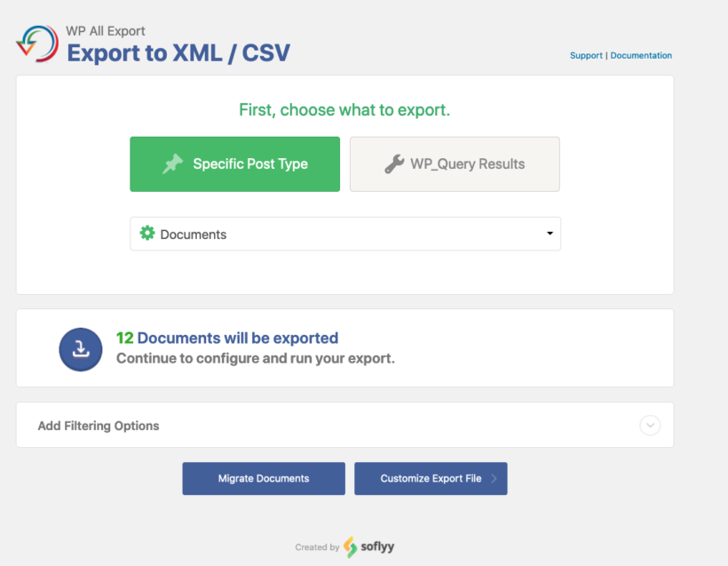Click the green gear icon beside Documents
The image size is (728, 566).
147,234
